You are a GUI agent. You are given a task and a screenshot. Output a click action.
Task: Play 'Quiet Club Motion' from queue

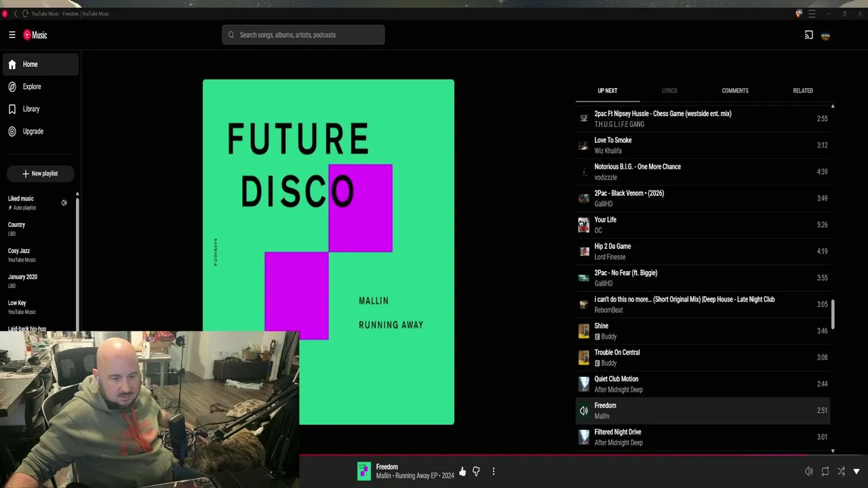703,384
